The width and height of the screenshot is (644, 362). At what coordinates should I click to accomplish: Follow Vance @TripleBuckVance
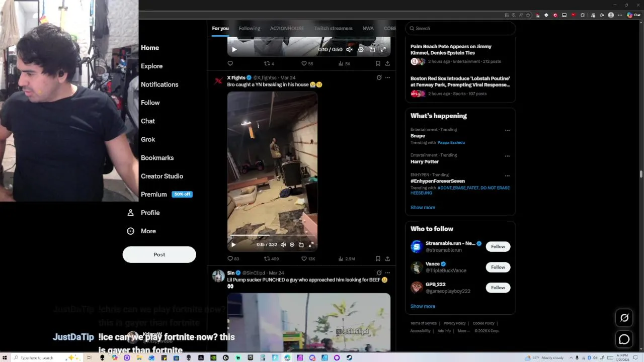point(498,267)
